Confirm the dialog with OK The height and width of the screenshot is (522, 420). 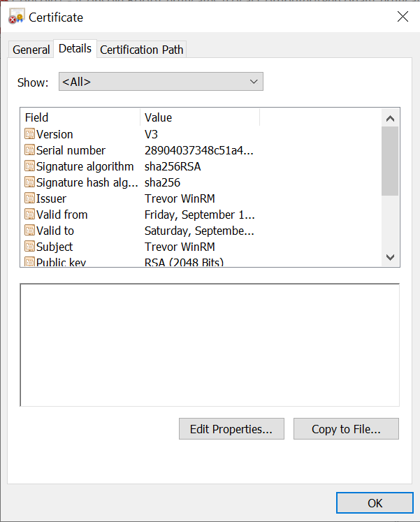coord(375,502)
